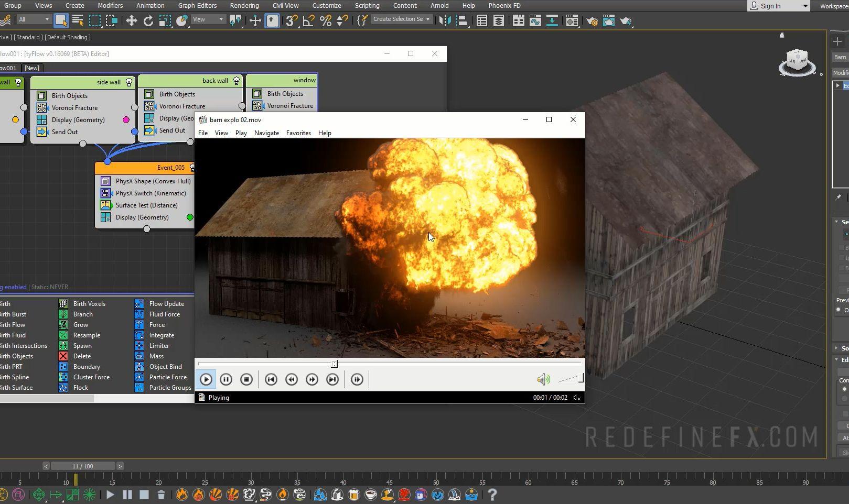
Task: Click the Phoenix FD beer preset icon
Action: pos(354,494)
